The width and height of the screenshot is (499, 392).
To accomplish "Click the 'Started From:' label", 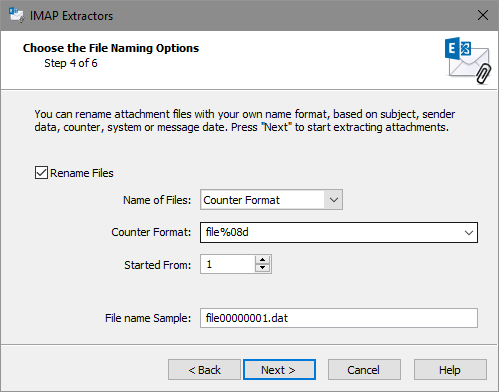I will click(x=158, y=265).
